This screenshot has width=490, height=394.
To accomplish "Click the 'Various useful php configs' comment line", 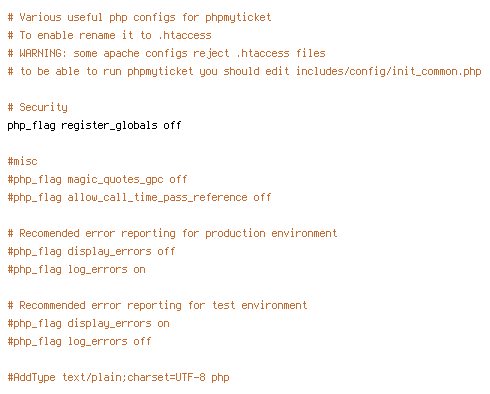I will pyautogui.click(x=139, y=18).
